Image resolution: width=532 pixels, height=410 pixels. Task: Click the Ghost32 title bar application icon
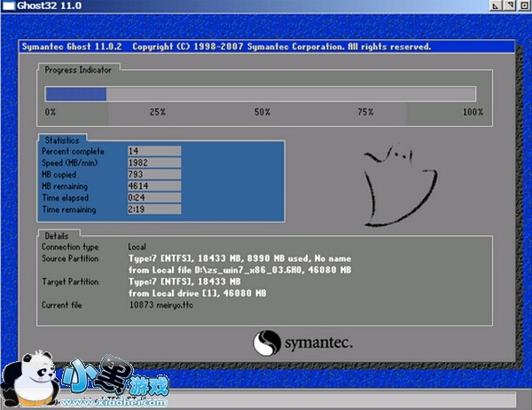[8, 7]
